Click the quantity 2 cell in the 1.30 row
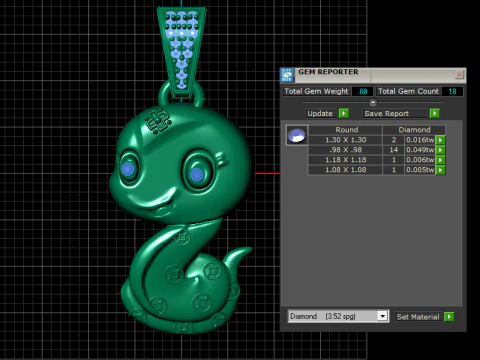Viewport: 480px width, 360px height. 394,140
